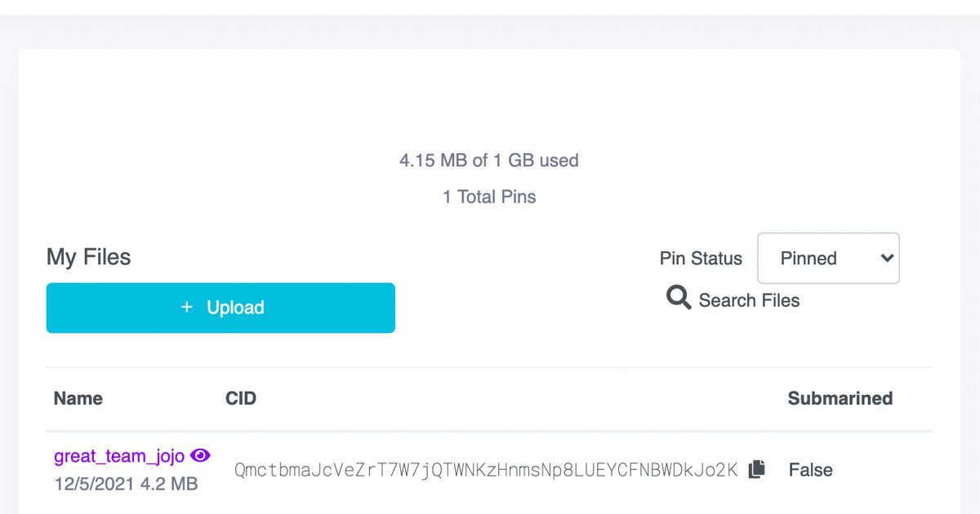This screenshot has width=980, height=514.
Task: Open the Pinned select box
Action: 828,259
